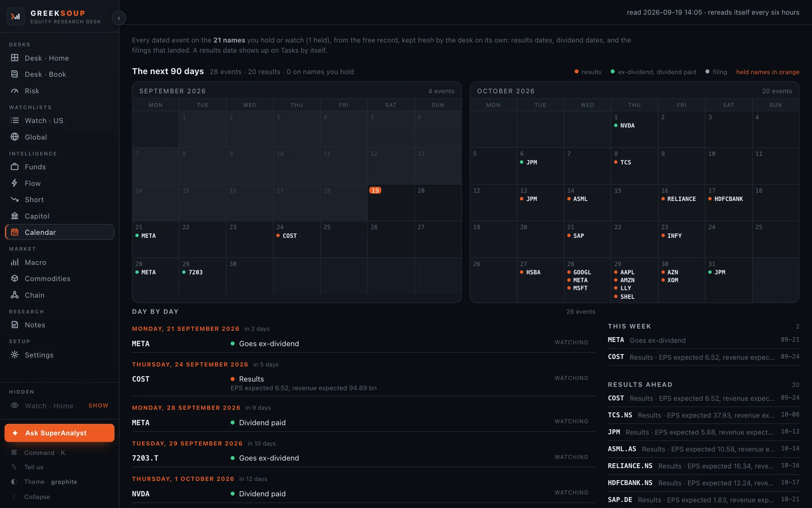
Task: Open the Chain nodes icon
Action: pyautogui.click(x=15, y=295)
